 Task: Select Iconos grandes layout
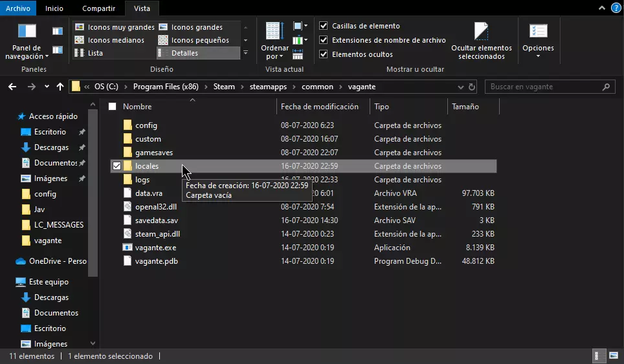tap(191, 27)
